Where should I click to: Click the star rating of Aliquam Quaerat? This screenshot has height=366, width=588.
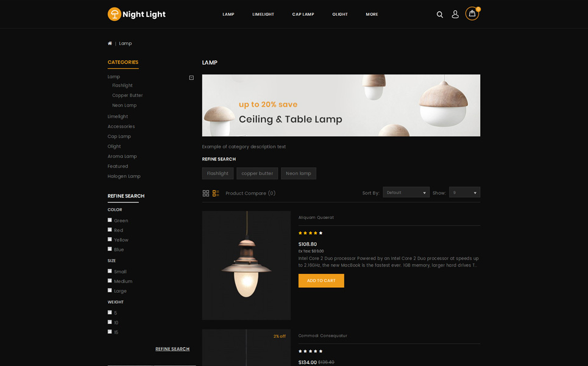click(311, 233)
